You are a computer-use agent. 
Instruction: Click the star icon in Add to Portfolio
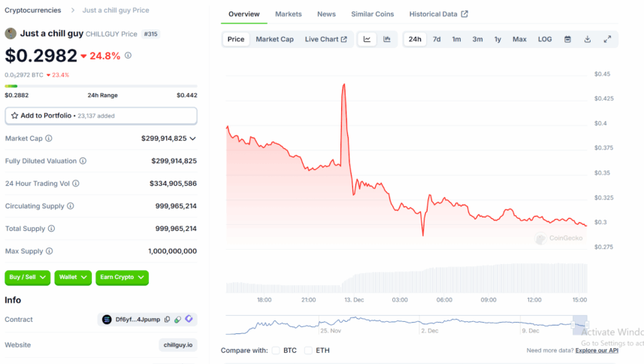pos(14,116)
